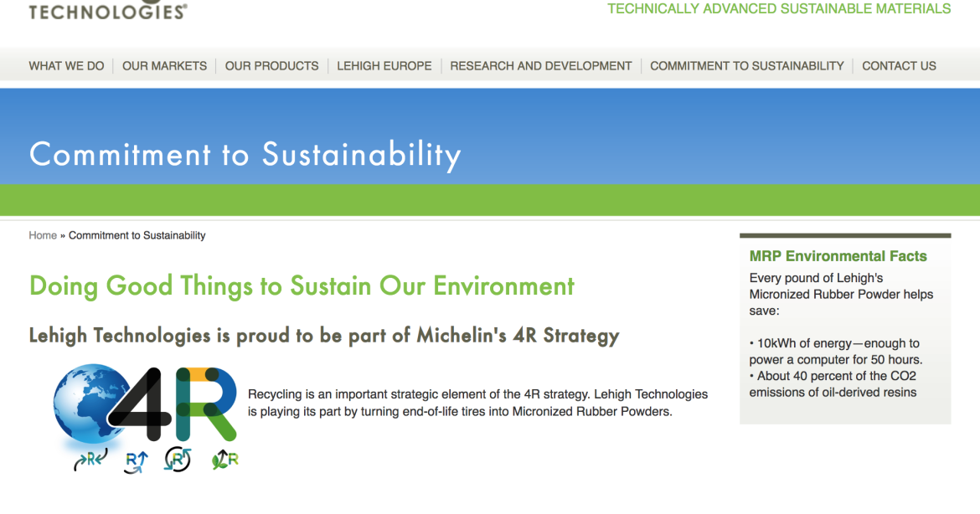This screenshot has height=514, width=980.
Task: Click the Lehigh Technologies logo at top left
Action: (107, 11)
